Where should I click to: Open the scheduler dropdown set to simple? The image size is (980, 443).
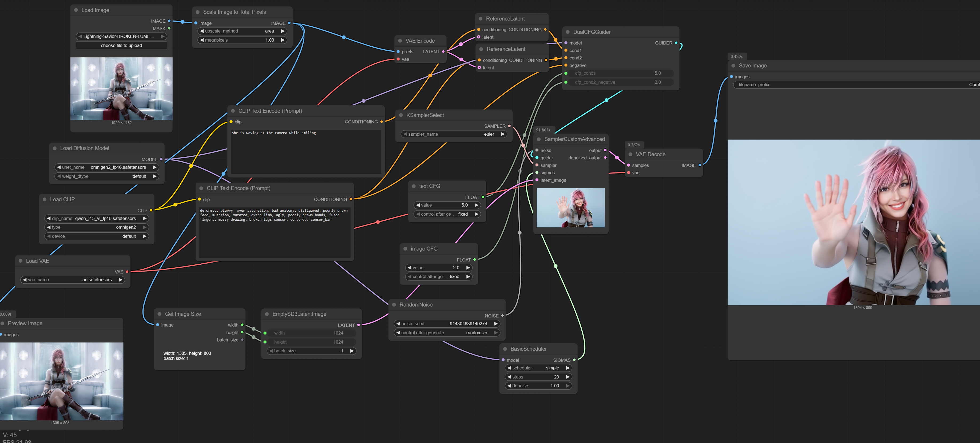click(538, 368)
